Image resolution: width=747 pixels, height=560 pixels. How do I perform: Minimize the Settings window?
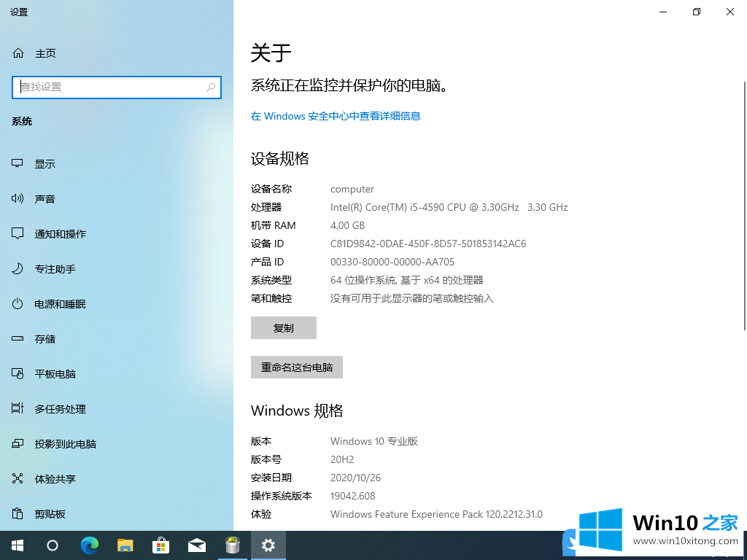coord(663,12)
